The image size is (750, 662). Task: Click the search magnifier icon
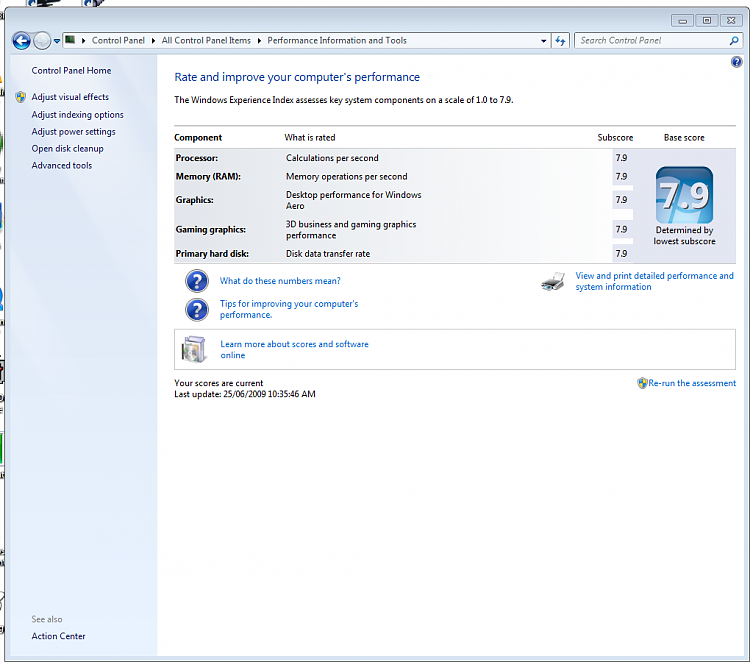pyautogui.click(x=734, y=41)
